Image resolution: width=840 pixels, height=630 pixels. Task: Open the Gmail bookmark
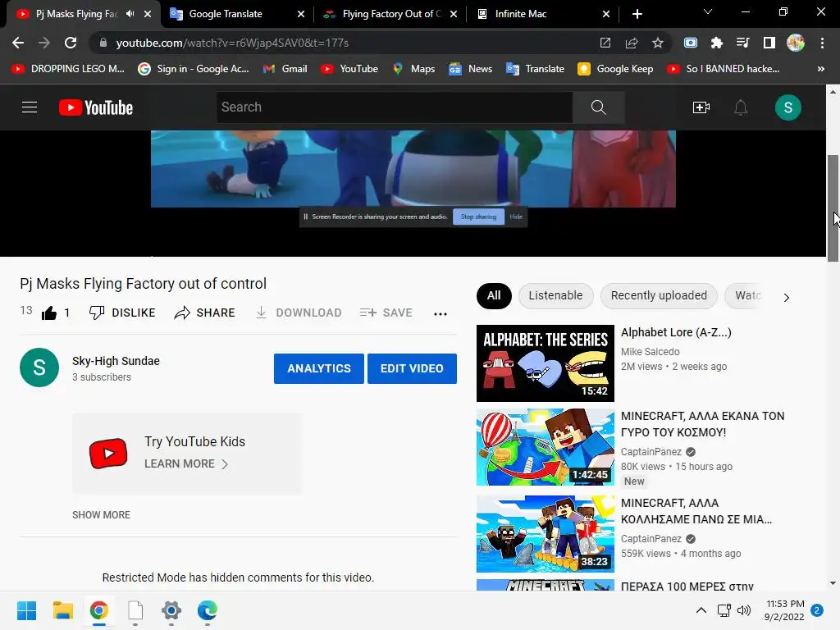285,69
